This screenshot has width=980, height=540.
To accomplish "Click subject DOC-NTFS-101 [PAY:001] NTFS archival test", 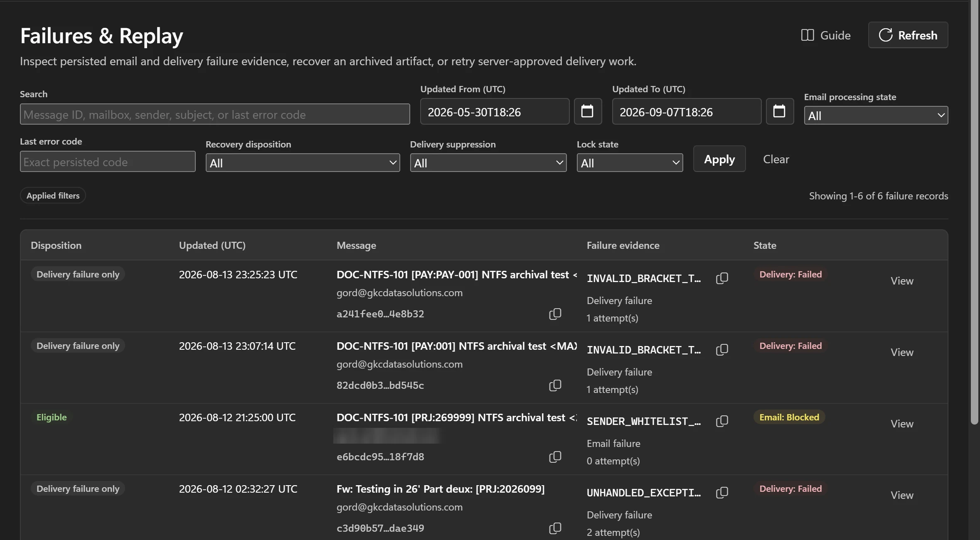I will coord(456,346).
